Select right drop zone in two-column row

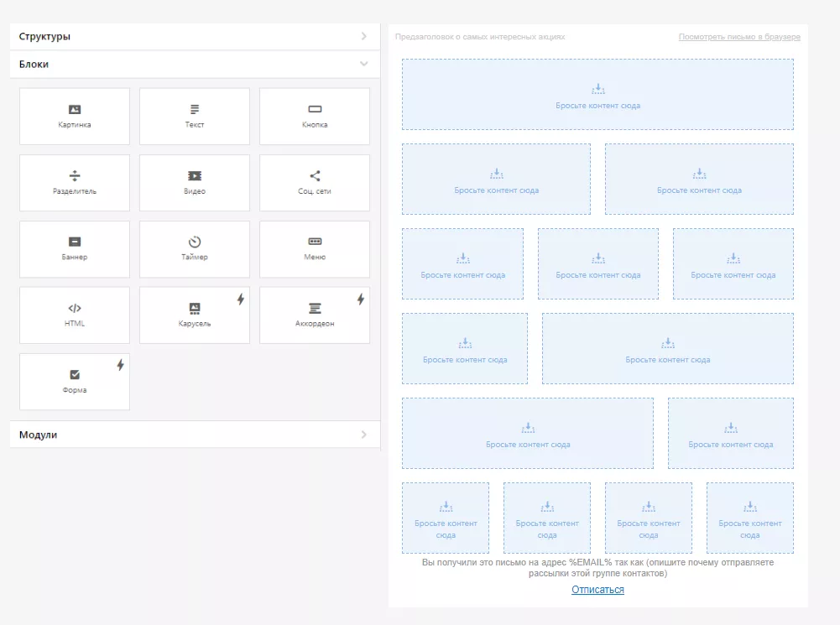[x=699, y=179]
